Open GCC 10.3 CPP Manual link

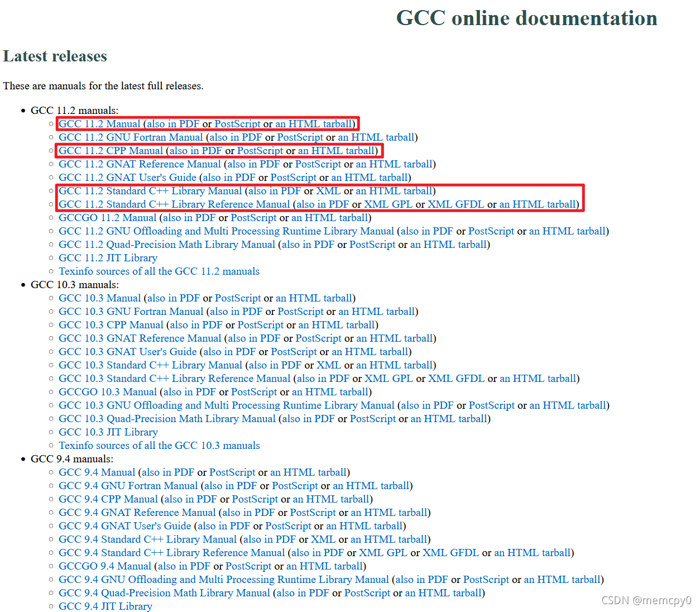[111, 325]
